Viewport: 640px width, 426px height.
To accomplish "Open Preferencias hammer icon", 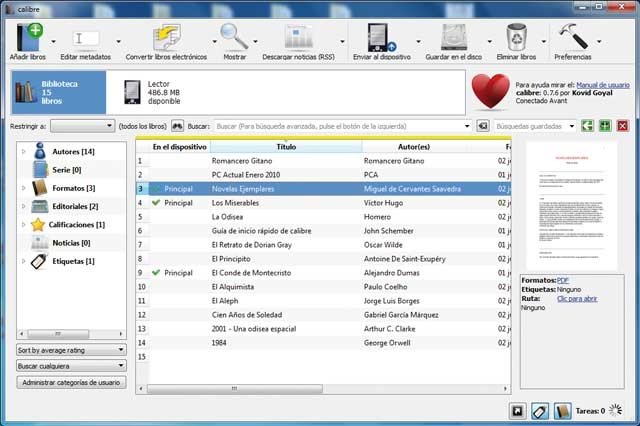I will pos(573,37).
